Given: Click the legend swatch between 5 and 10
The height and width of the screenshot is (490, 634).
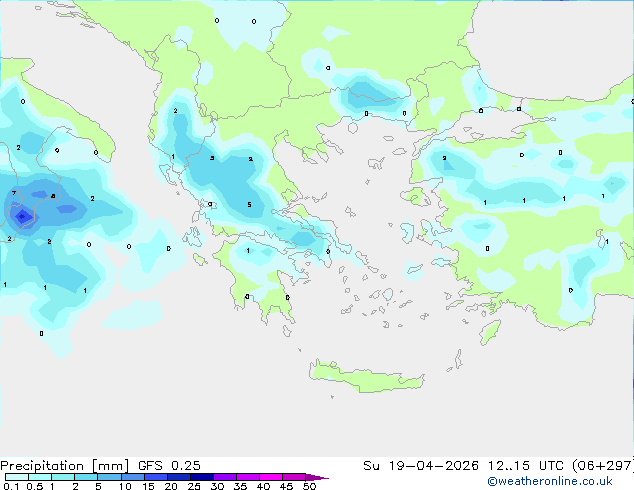Looking at the screenshot, I should 109,477.
